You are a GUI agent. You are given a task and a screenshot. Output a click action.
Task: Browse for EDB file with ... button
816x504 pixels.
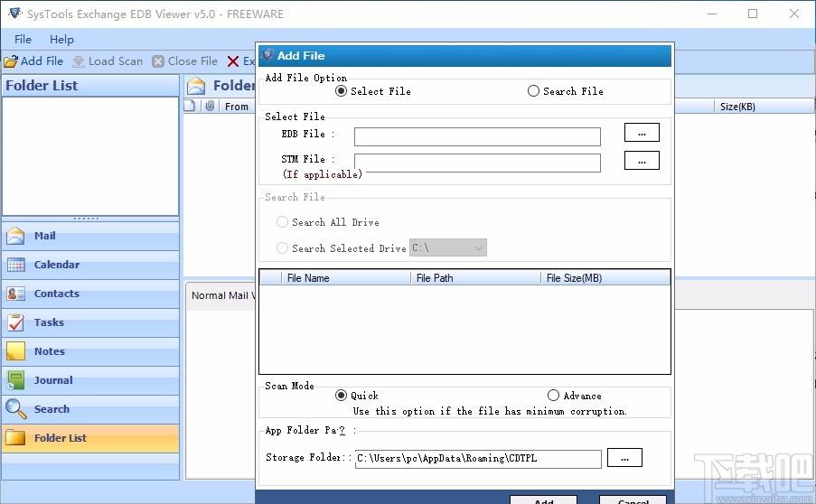(x=642, y=133)
